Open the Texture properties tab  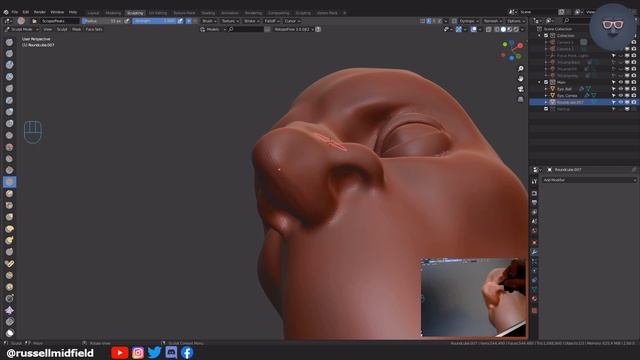coord(534,311)
